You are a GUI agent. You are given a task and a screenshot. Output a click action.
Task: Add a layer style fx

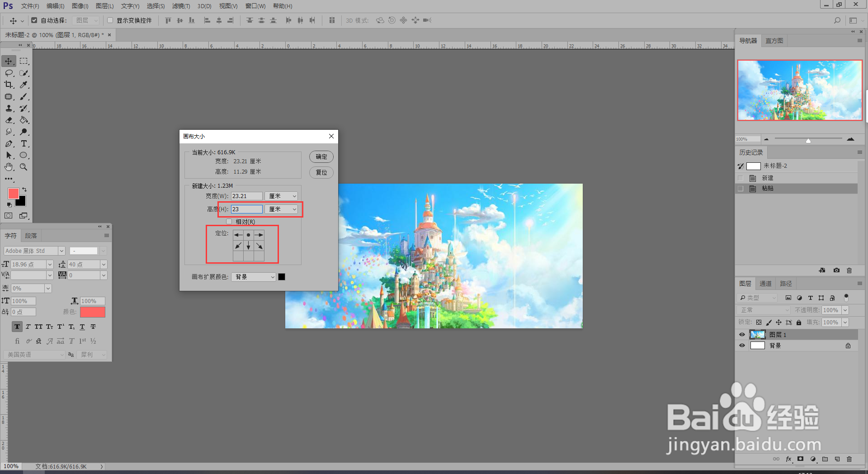(789, 459)
